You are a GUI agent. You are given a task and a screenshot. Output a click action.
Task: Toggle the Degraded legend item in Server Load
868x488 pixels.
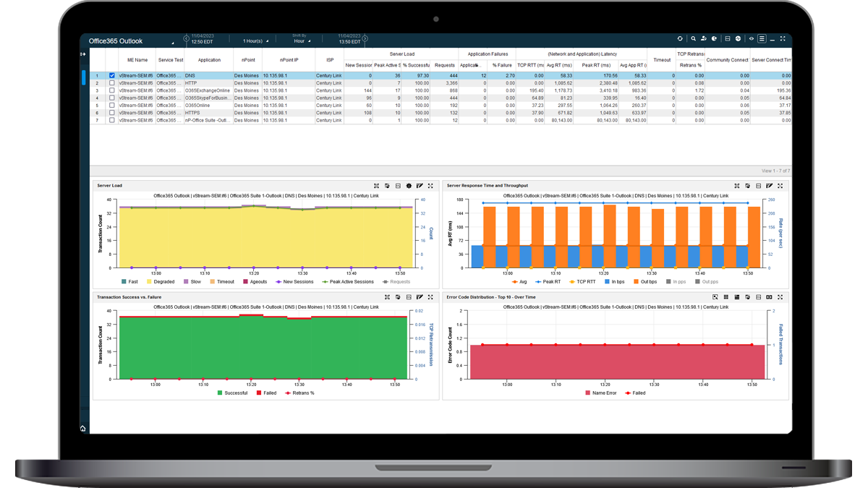(160, 282)
